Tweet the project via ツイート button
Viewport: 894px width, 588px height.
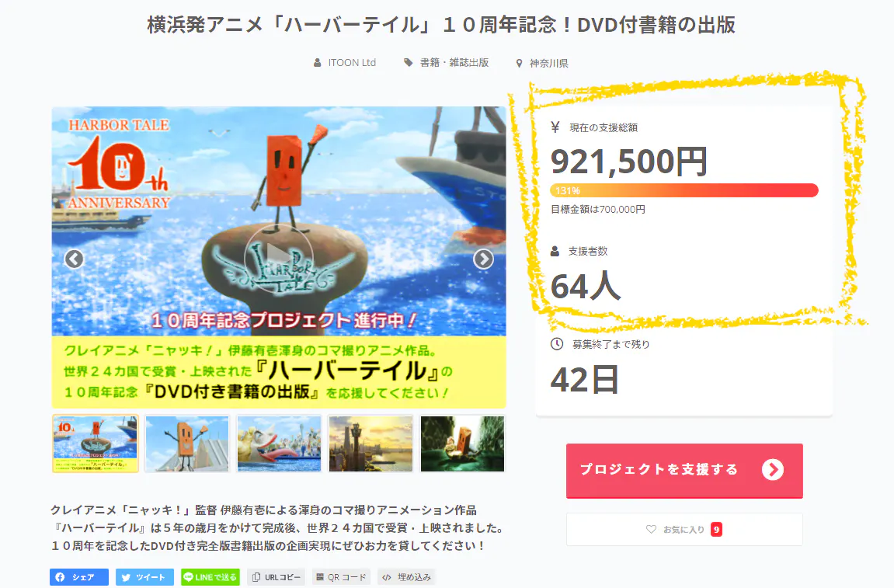[x=144, y=577]
